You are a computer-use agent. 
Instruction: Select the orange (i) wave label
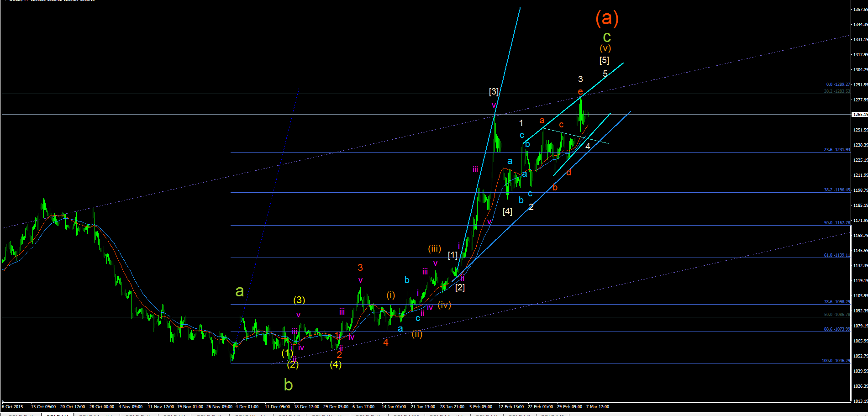click(x=391, y=295)
